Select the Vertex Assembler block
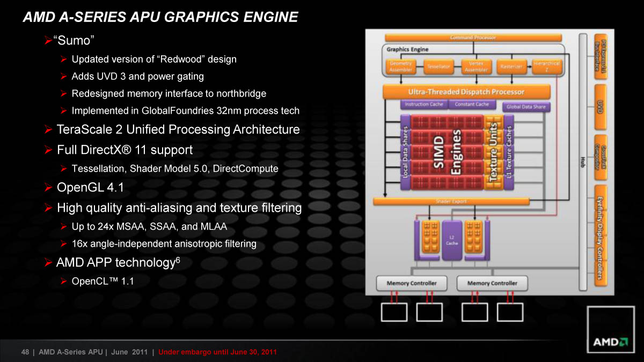 tap(476, 67)
